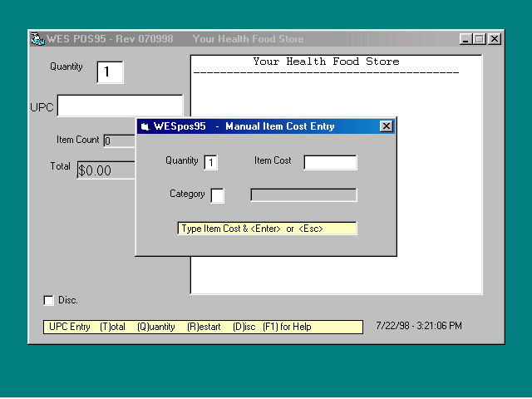532x399 pixels.
Task: Click 'UPC Entry' in the status bar
Action: [70, 327]
